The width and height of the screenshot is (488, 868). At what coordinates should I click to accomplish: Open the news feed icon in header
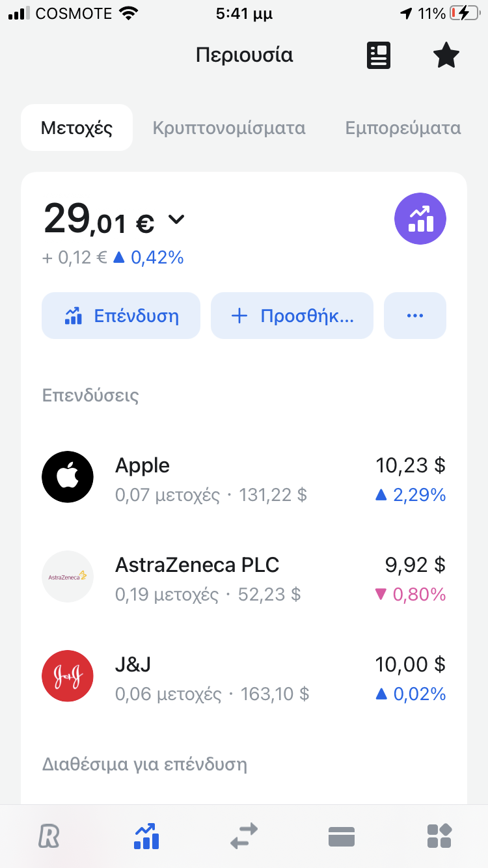(379, 55)
